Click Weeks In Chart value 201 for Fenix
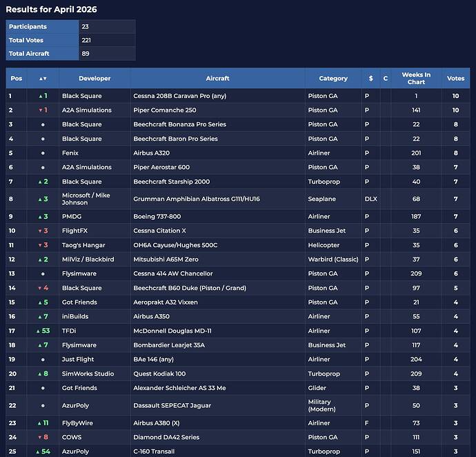This screenshot has height=457, width=476. pyautogui.click(x=416, y=153)
